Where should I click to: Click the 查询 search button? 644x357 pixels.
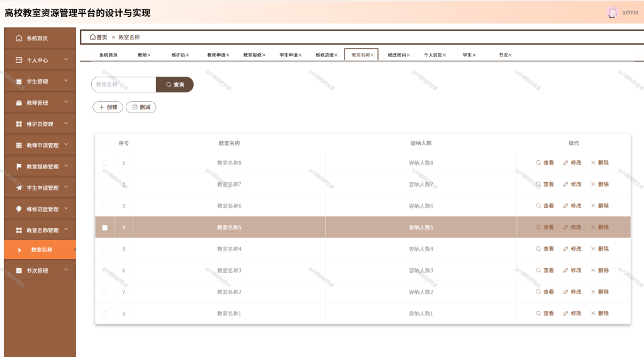point(175,84)
